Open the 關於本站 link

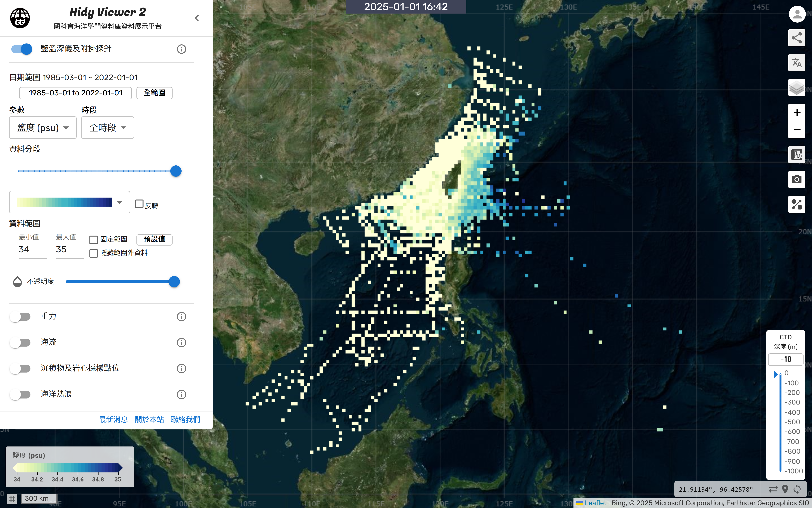(149, 420)
